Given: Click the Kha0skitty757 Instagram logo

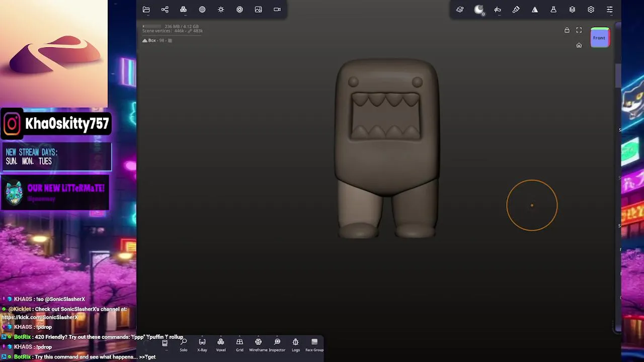Looking at the screenshot, I should 12,124.
